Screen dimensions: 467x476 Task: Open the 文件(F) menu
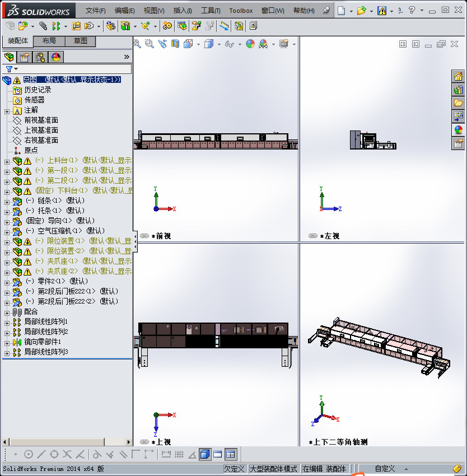coord(95,11)
